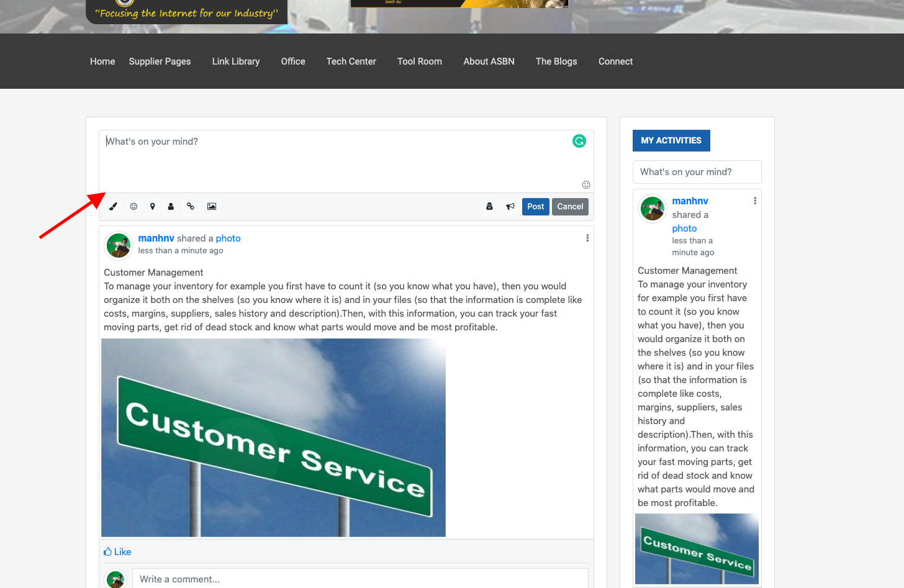Focus the sidebar What's on your mind field
Viewport: 904px width, 588px height.
point(697,172)
